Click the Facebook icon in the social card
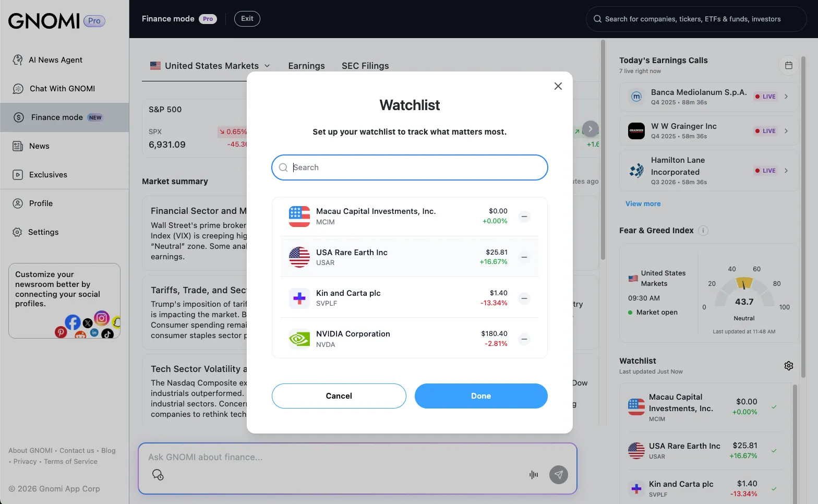The height and width of the screenshot is (504, 818). (73, 322)
